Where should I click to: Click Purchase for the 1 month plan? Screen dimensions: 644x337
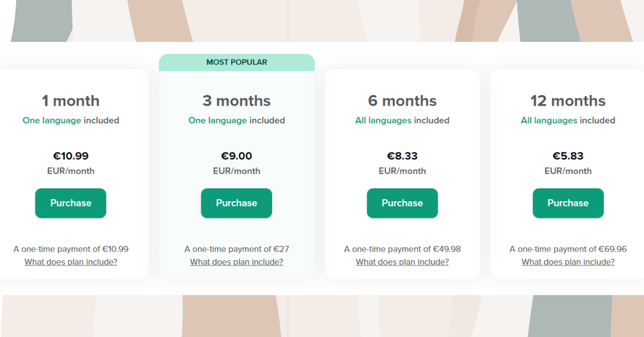tap(71, 203)
